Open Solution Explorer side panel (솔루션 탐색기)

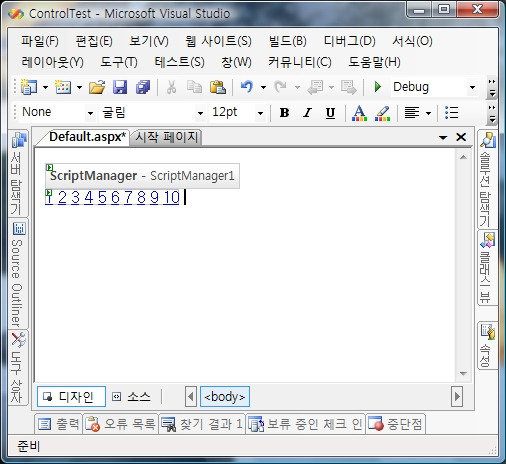click(x=487, y=179)
